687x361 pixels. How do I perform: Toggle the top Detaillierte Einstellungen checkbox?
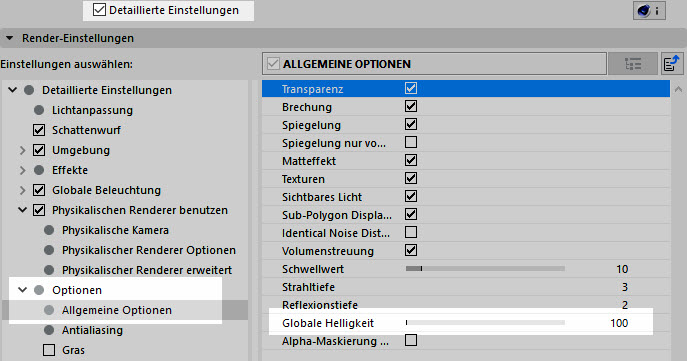(99, 10)
